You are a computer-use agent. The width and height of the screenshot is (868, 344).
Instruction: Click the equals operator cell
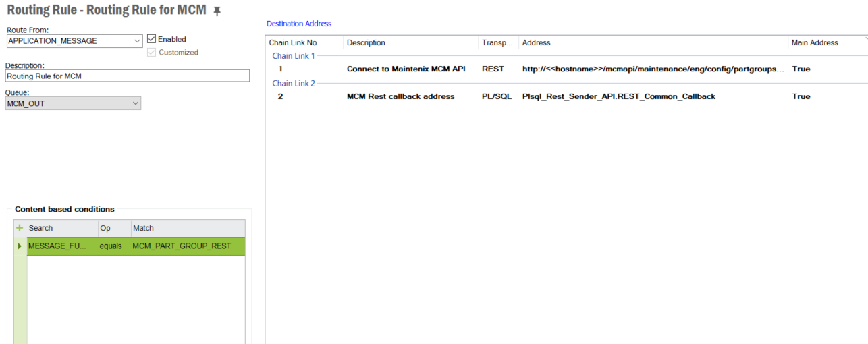click(111, 246)
